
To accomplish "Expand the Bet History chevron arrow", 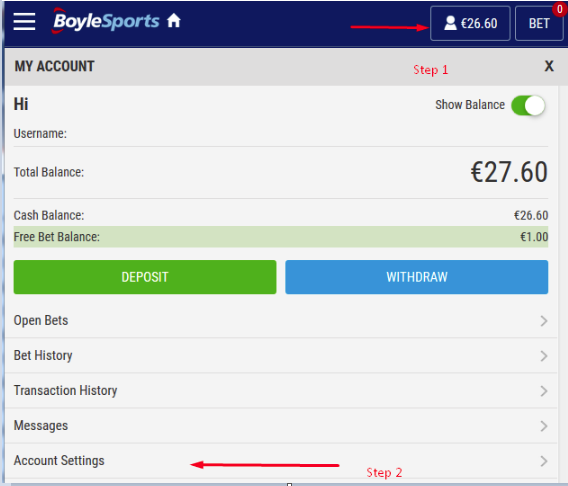I will tap(544, 356).
